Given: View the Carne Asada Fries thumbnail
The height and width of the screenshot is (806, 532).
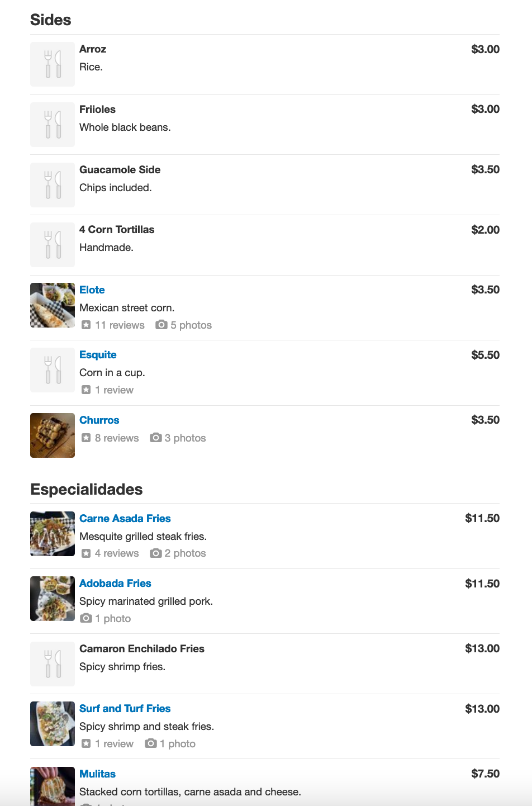Looking at the screenshot, I should [53, 534].
